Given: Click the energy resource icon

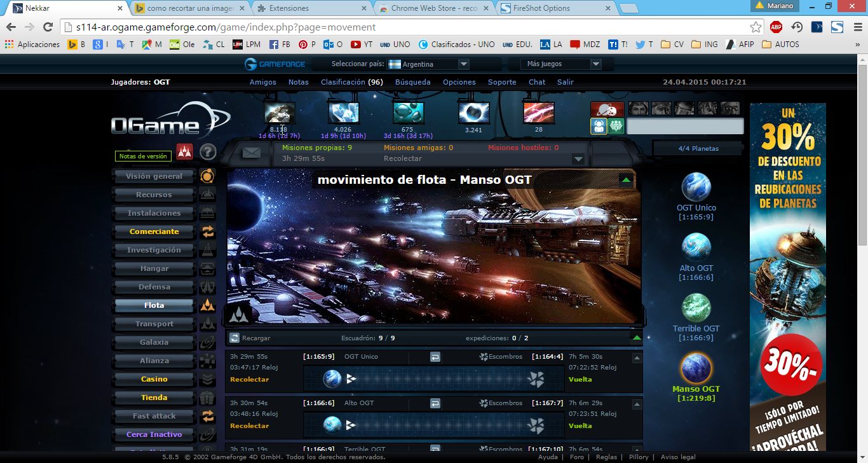Looking at the screenshot, I should pos(474,113).
